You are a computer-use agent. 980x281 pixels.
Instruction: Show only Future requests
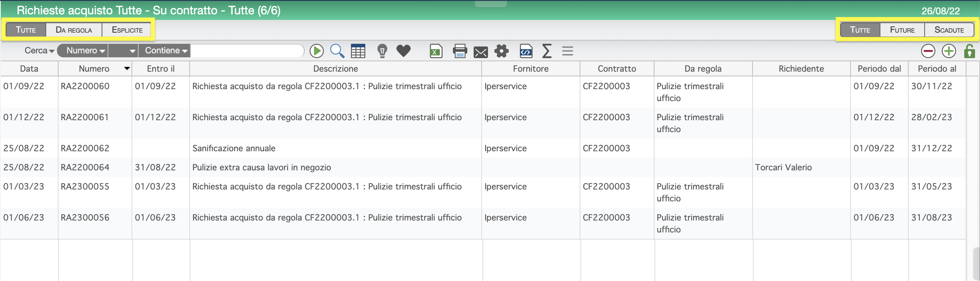902,30
